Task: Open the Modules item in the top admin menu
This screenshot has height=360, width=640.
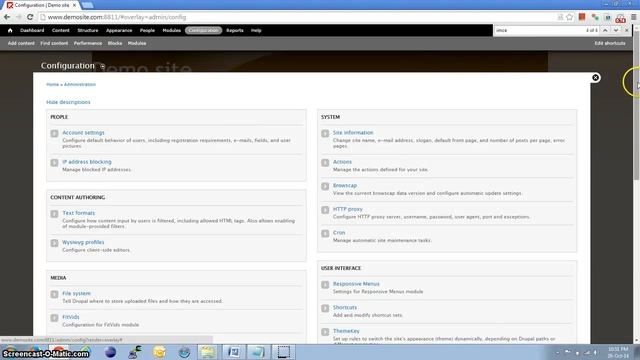Action: click(171, 30)
